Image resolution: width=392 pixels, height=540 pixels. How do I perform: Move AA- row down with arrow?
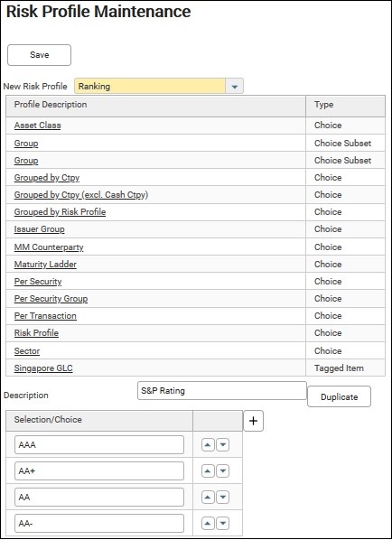click(223, 524)
